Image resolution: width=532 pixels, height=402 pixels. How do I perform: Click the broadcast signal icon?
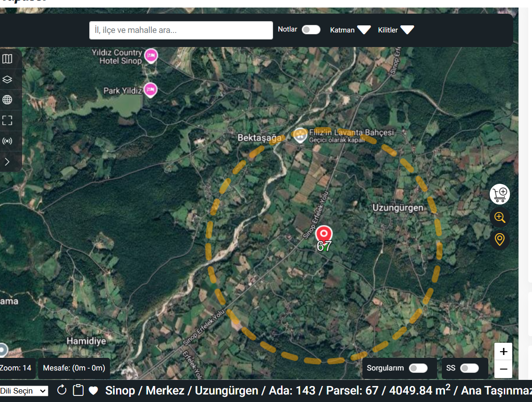[7, 141]
